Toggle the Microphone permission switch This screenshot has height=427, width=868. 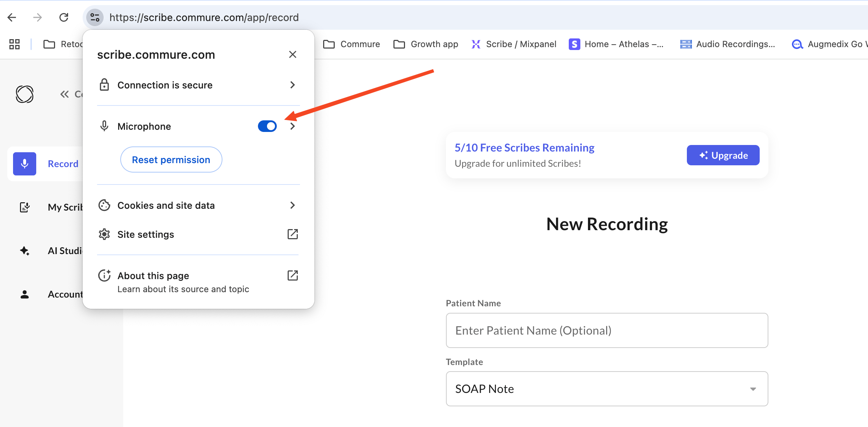click(x=267, y=126)
